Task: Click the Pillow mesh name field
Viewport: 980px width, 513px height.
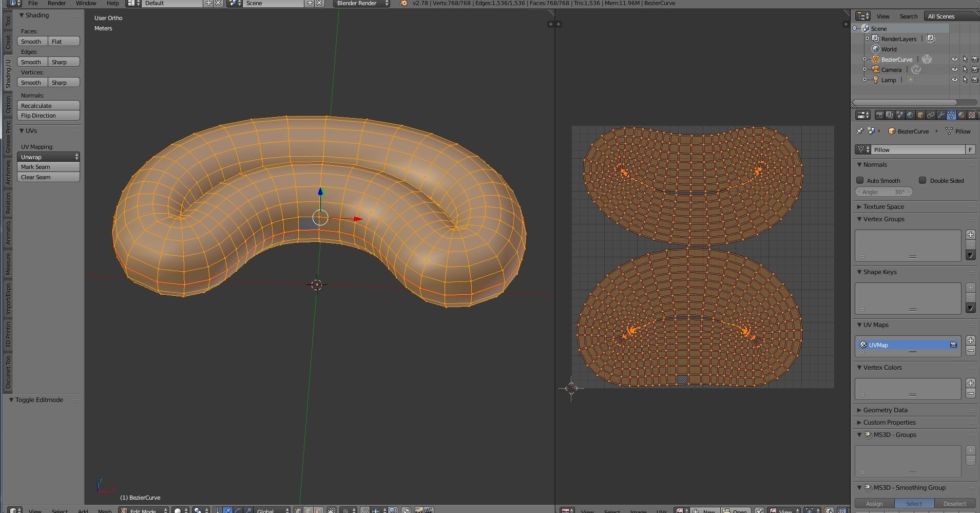Action: tap(918, 149)
